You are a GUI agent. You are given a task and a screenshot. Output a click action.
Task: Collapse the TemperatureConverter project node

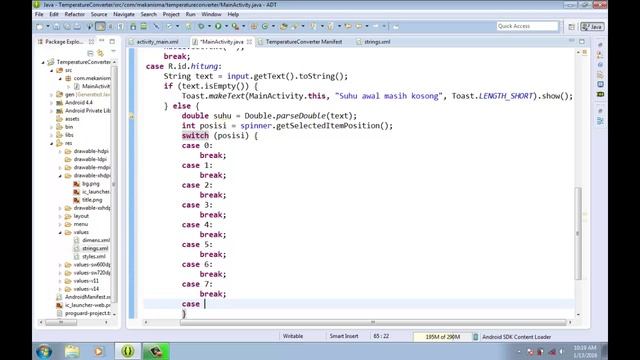pyautogui.click(x=43, y=62)
